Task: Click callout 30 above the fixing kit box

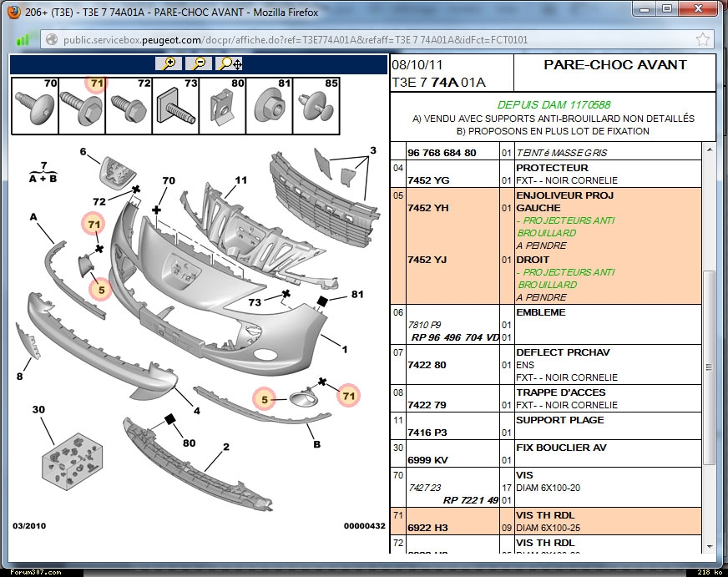Action: (38, 409)
